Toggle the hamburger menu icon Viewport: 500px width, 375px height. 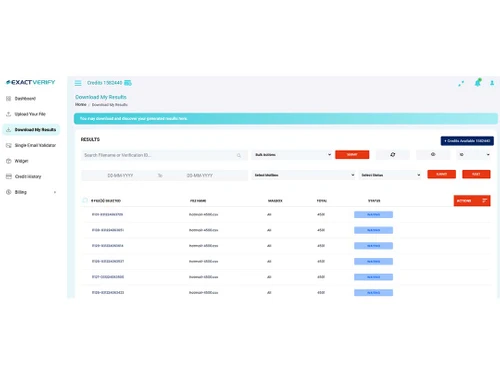[78, 83]
